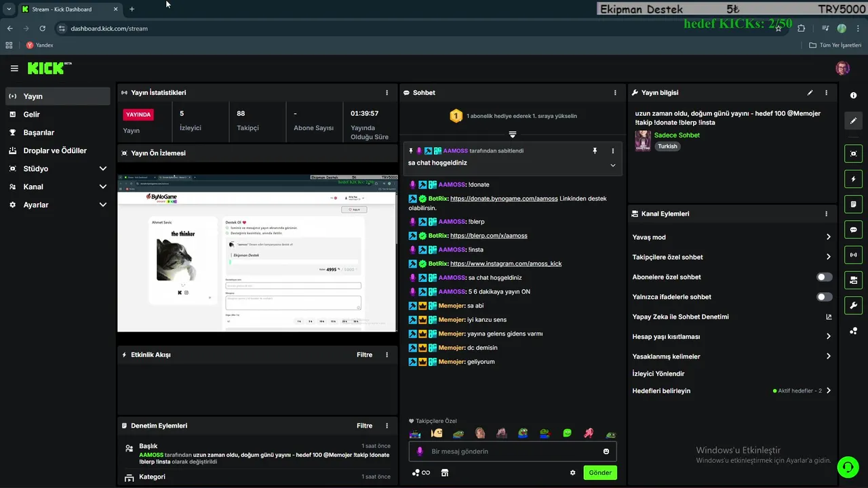Open the lightning activity widget icon in sidebar
The image size is (868, 488).
(853, 179)
